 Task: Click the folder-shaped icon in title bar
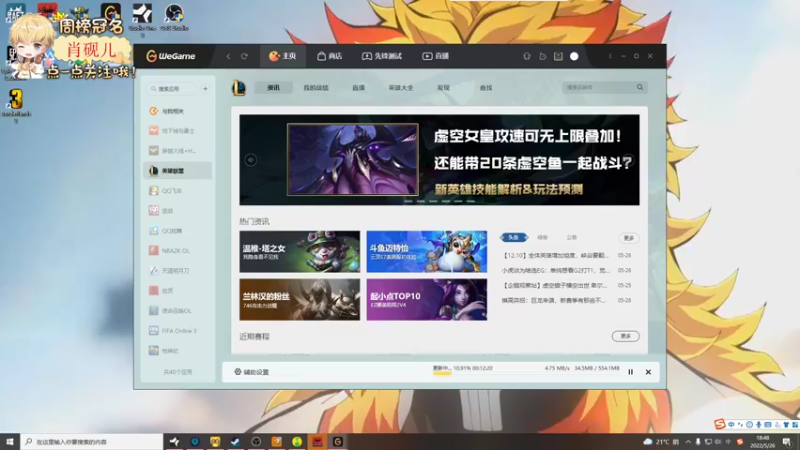[543, 56]
